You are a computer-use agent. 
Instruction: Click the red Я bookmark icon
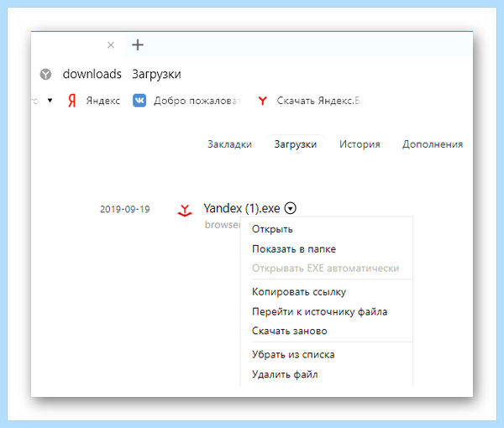click(72, 101)
